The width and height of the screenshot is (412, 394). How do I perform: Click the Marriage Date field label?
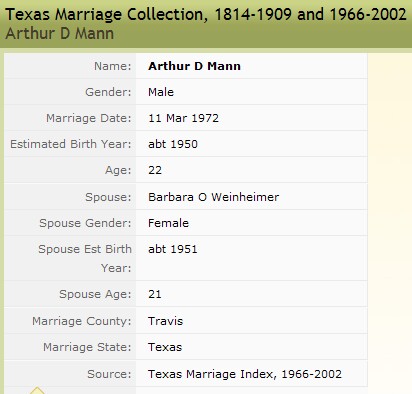tap(89, 118)
